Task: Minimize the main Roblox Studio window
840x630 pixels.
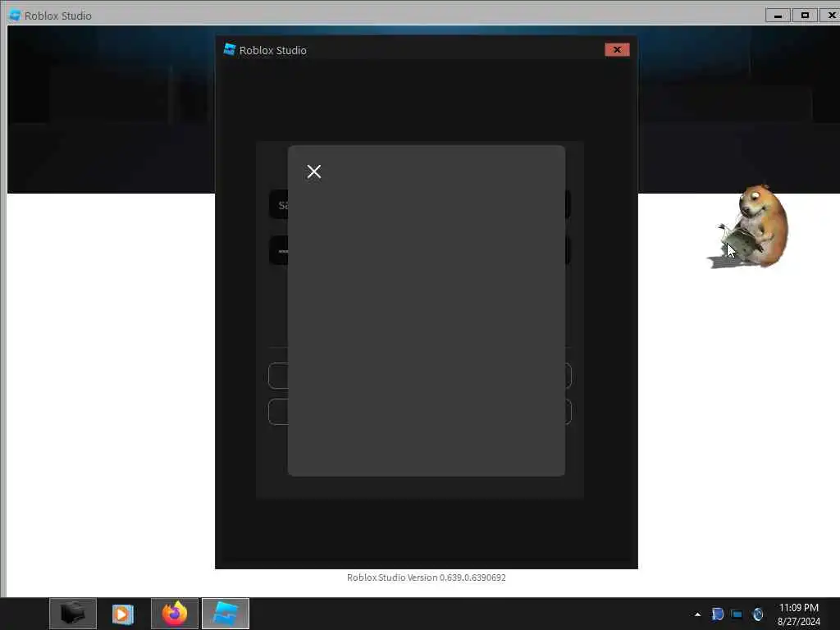Action: pyautogui.click(x=778, y=16)
